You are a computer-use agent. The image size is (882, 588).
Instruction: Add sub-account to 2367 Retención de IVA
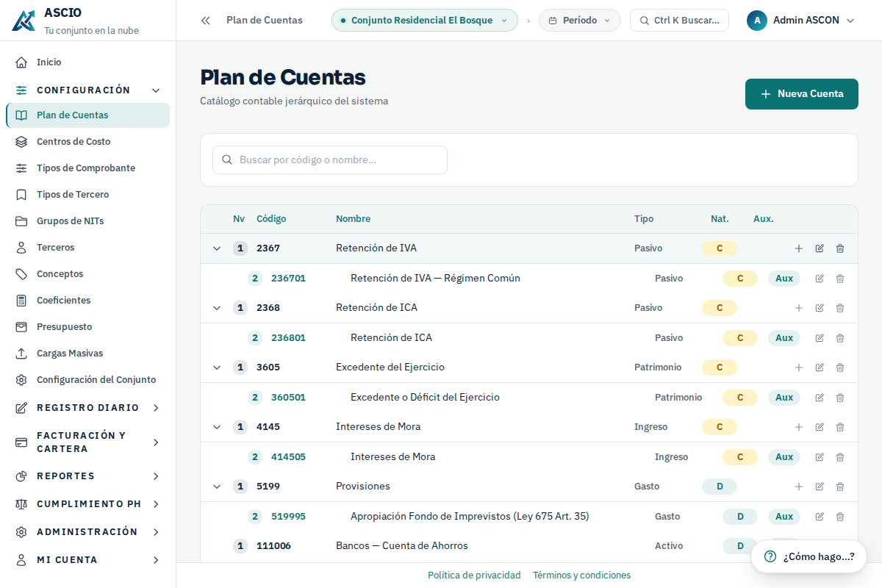tap(799, 248)
